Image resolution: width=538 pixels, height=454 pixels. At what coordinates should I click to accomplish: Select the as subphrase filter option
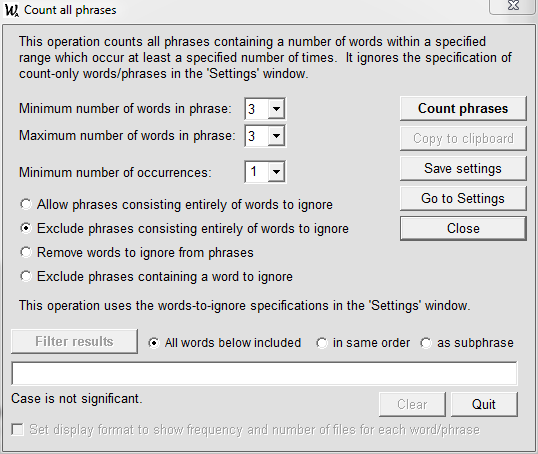point(426,343)
